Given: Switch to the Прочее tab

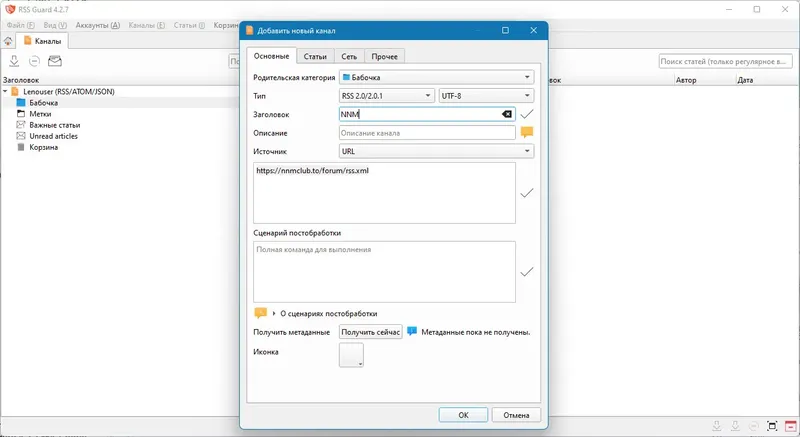Looking at the screenshot, I should pos(384,57).
